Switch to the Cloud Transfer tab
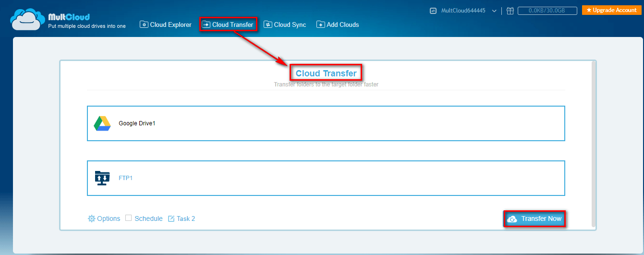Image resolution: width=644 pixels, height=255 pixels. coord(229,24)
